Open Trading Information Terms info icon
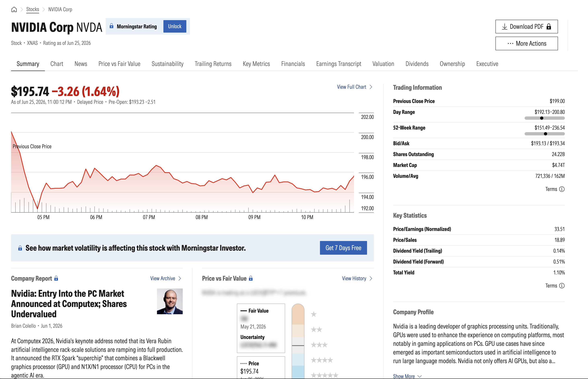 pos(562,189)
